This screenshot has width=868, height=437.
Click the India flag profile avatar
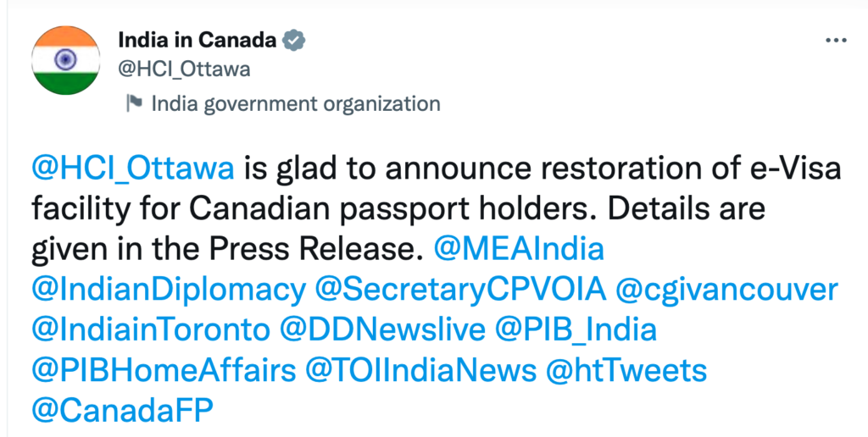pos(65,59)
